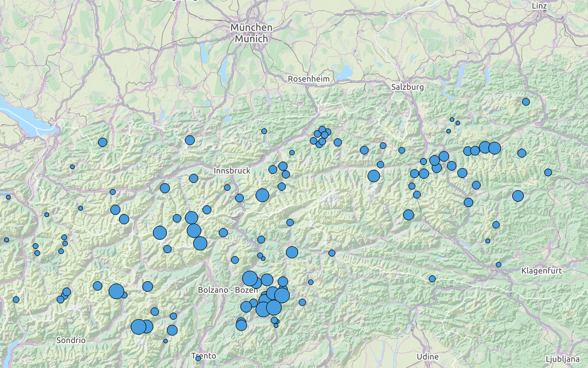
Task: Select the large marker southeast of Innsbruck label
Action: tap(262, 195)
